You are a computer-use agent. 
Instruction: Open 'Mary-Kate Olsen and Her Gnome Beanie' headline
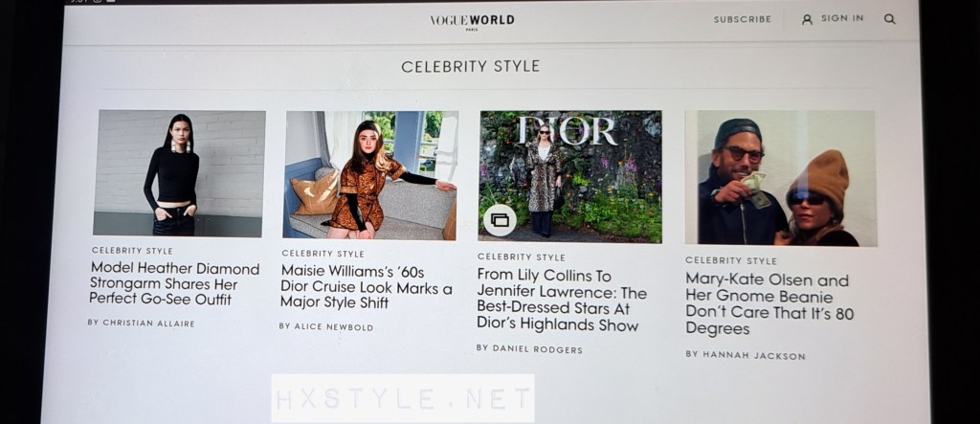(x=769, y=304)
